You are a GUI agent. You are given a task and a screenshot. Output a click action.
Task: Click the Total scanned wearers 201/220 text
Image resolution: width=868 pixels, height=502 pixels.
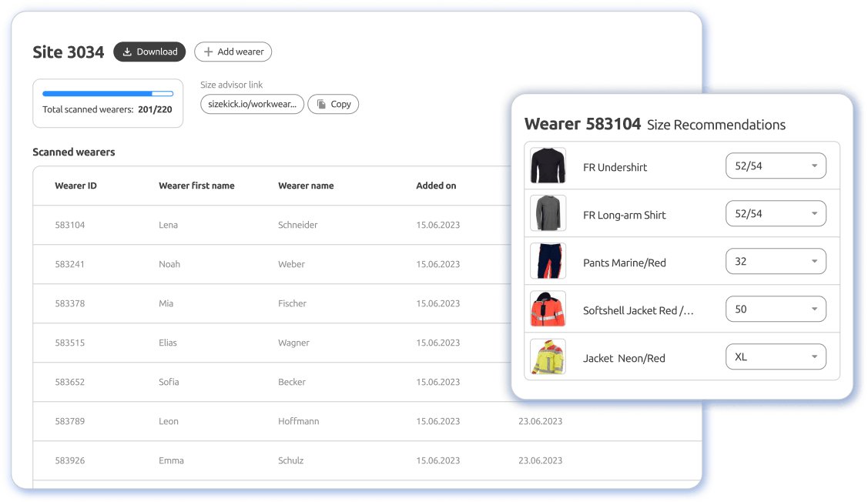[107, 109]
